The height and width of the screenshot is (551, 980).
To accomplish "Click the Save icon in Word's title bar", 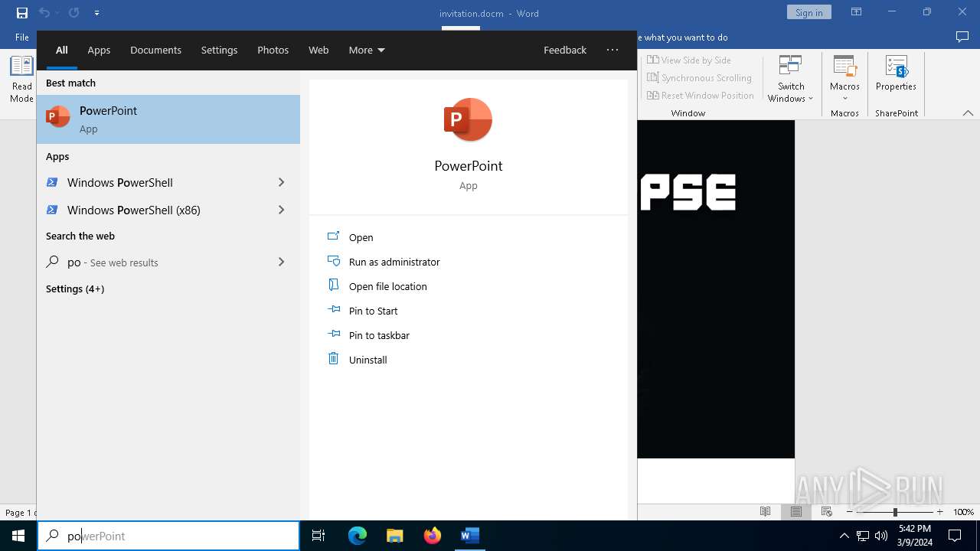I will [x=22, y=12].
